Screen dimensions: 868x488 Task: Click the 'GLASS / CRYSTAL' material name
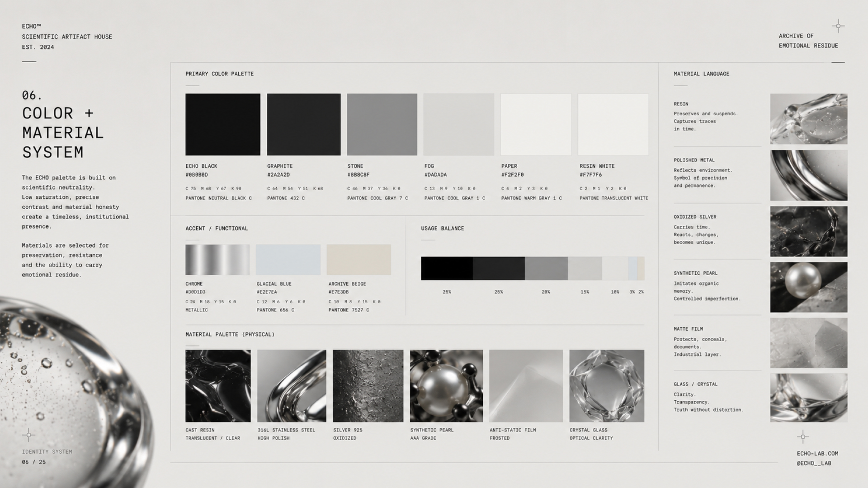click(695, 384)
